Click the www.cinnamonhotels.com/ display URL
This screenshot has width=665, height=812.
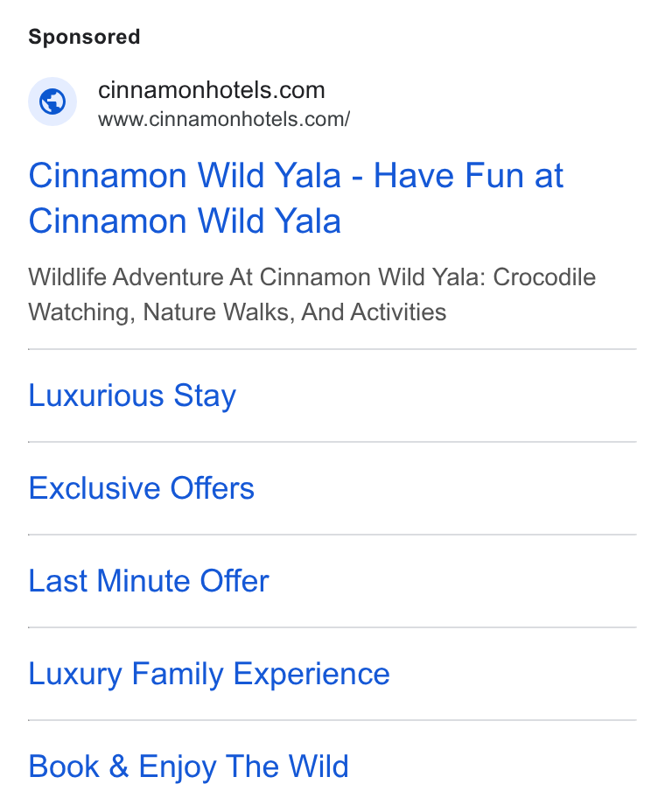tap(224, 119)
